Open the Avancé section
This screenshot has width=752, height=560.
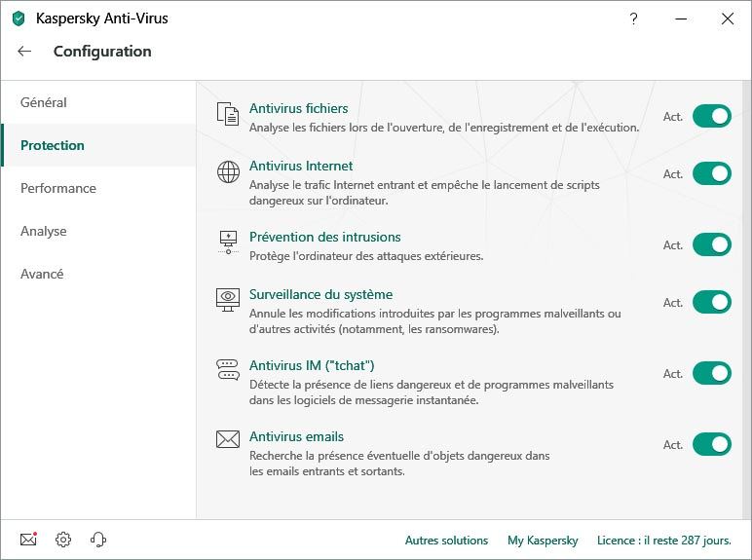98,274
